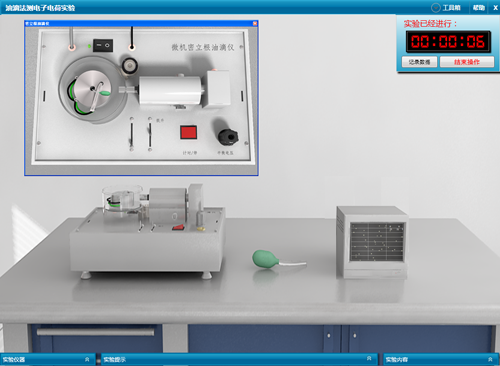Select the monitor showing oil drops
Viewport: 500px width, 366px height.
click(372, 242)
